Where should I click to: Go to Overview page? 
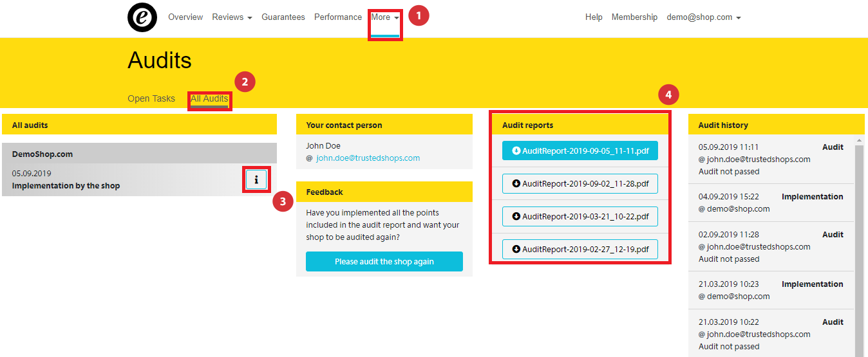click(185, 17)
